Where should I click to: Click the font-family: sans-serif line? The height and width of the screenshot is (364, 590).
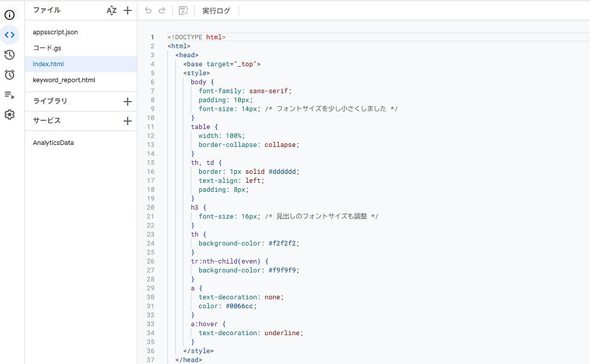[x=245, y=91]
